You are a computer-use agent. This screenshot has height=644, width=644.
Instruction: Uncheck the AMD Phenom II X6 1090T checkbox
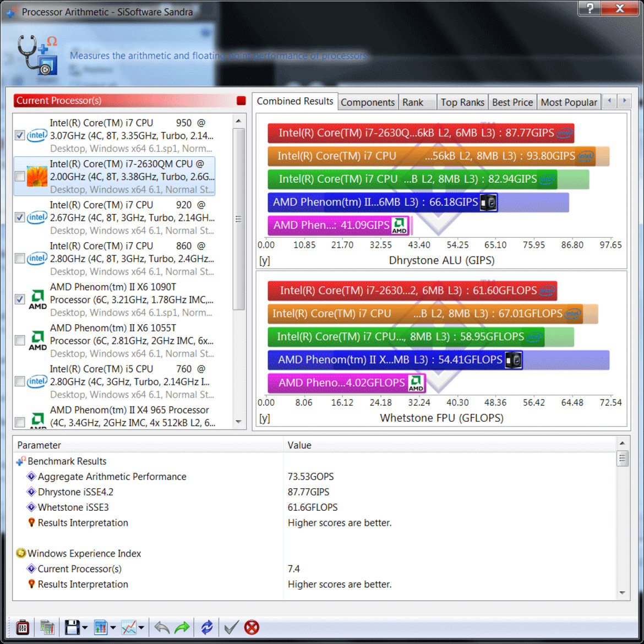point(20,299)
